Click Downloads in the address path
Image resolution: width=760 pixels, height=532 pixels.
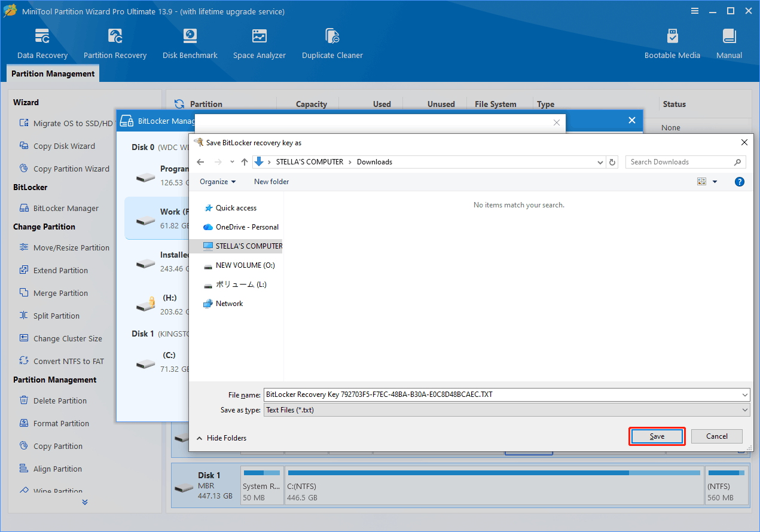click(x=374, y=162)
